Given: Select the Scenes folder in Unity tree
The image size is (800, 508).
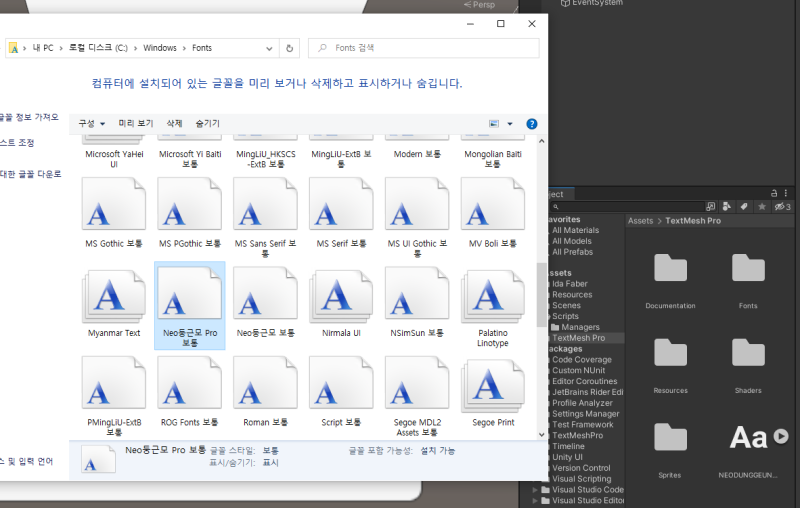Looking at the screenshot, I should (x=566, y=306).
